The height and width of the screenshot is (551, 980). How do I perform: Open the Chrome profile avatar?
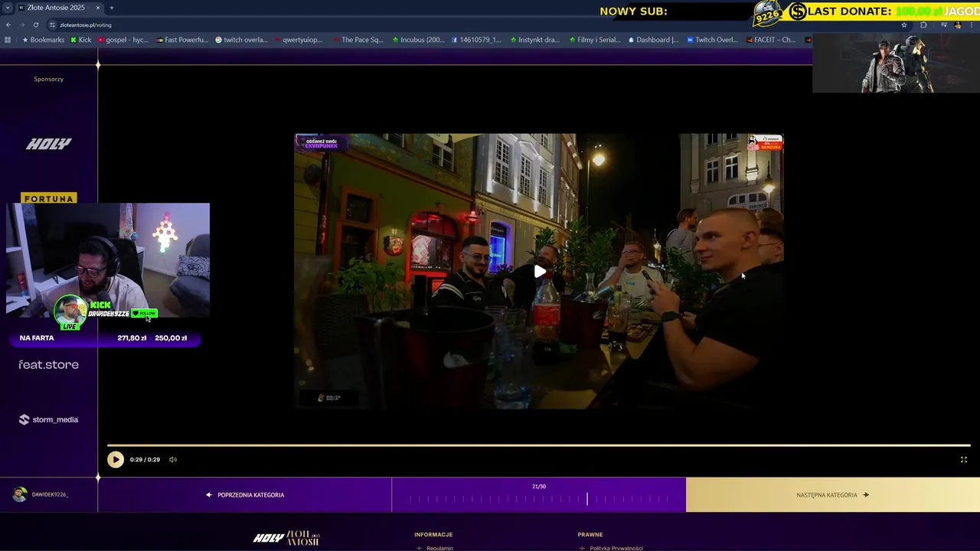click(958, 24)
